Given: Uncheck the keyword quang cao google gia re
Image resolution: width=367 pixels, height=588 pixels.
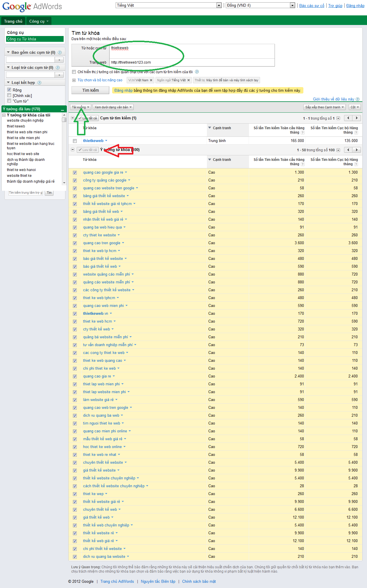Looking at the screenshot, I should [75, 172].
